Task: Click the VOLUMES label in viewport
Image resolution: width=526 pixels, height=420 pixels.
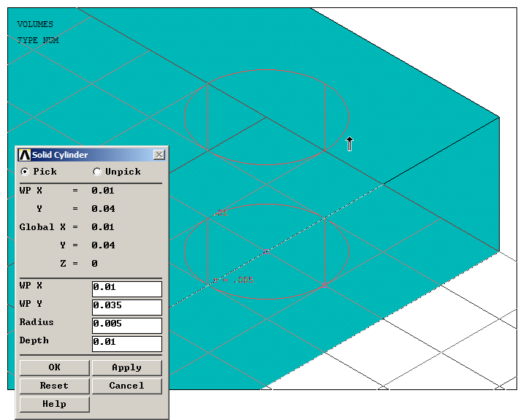Action: pyautogui.click(x=35, y=25)
